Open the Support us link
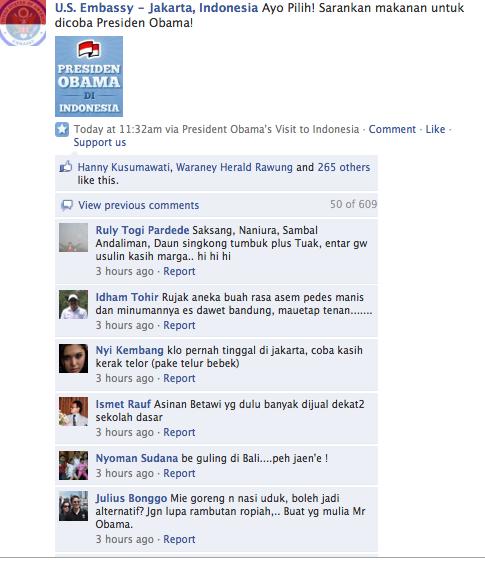Image resolution: width=485 pixels, height=562 pixels. pyautogui.click(x=100, y=142)
